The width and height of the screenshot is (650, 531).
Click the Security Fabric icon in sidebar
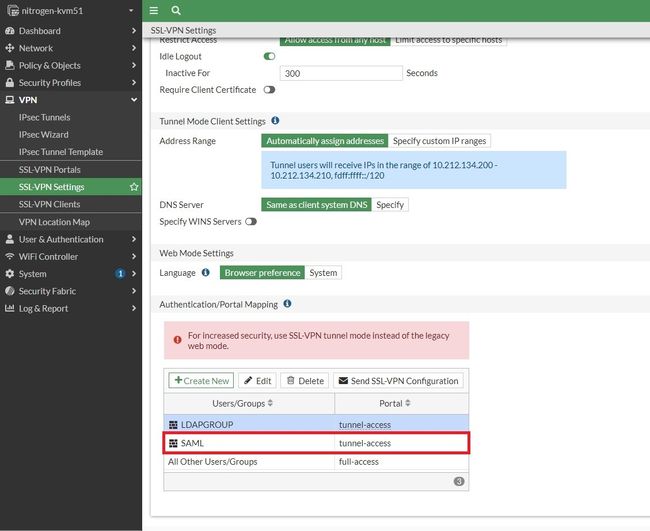click(x=10, y=291)
